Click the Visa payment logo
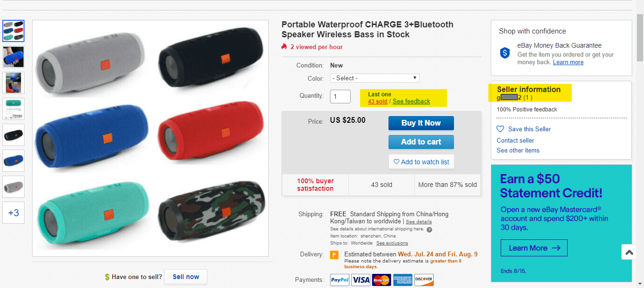Screen dimensions: 644x288 coord(361,280)
